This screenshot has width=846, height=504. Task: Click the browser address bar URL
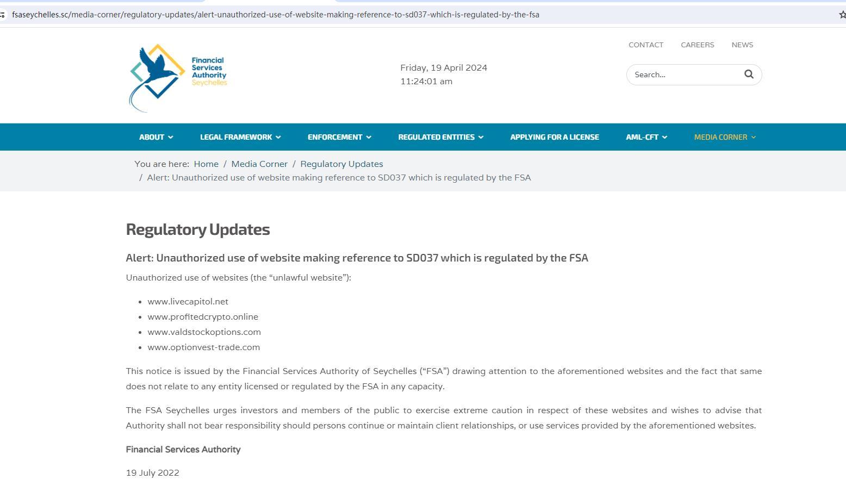pyautogui.click(x=275, y=15)
